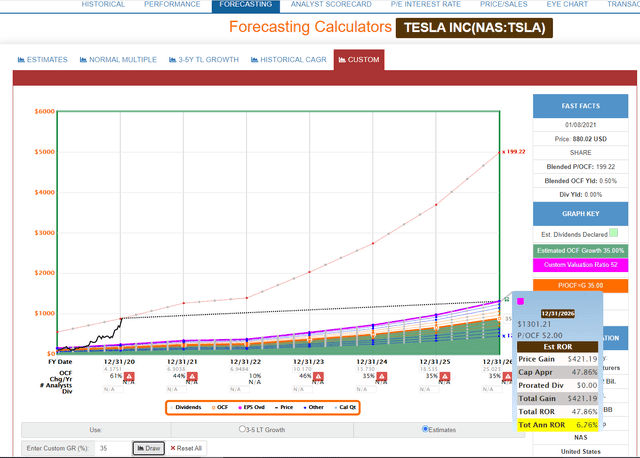Click the warning icon under 12/31/20
Image resolution: width=640 pixels, height=458 pixels.
pyautogui.click(x=129, y=376)
